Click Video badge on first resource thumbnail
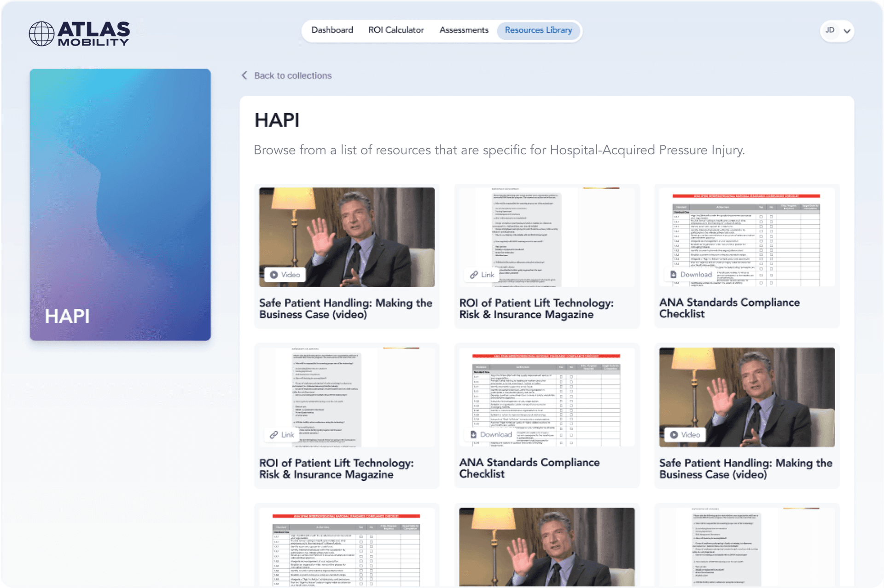This screenshot has height=588, width=884. point(285,275)
